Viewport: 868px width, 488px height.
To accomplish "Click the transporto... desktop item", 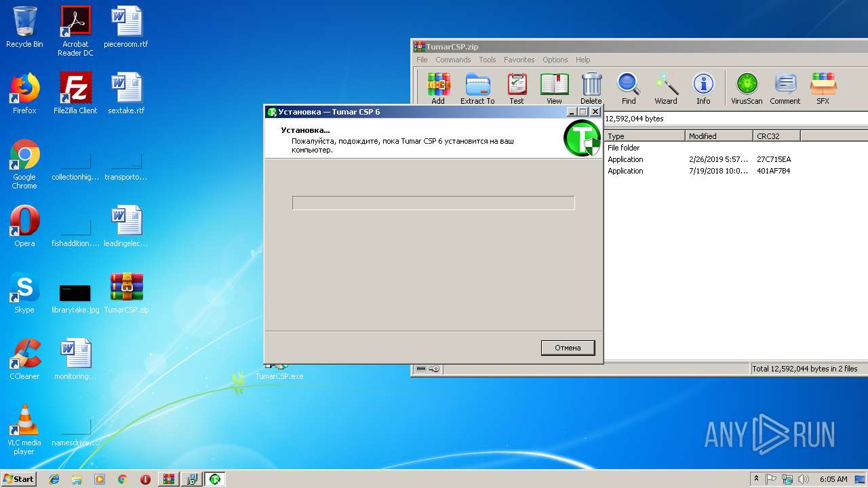I will coord(126,165).
